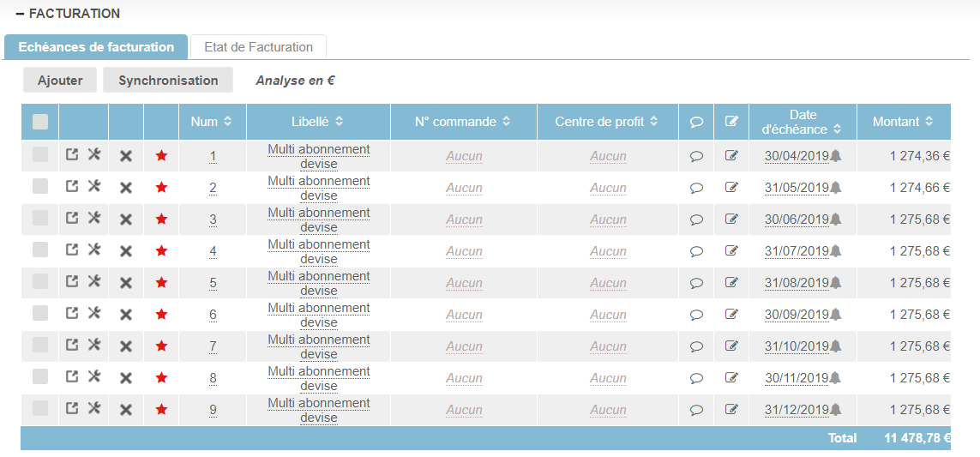The image size is (980, 457).
Task: Select the Echéances de facturation tab
Action: [96, 47]
